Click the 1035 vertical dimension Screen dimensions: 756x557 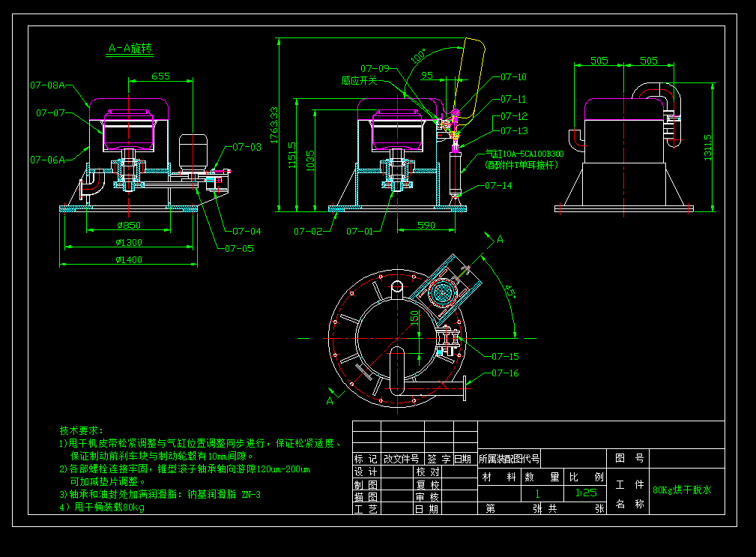pyautogui.click(x=310, y=160)
